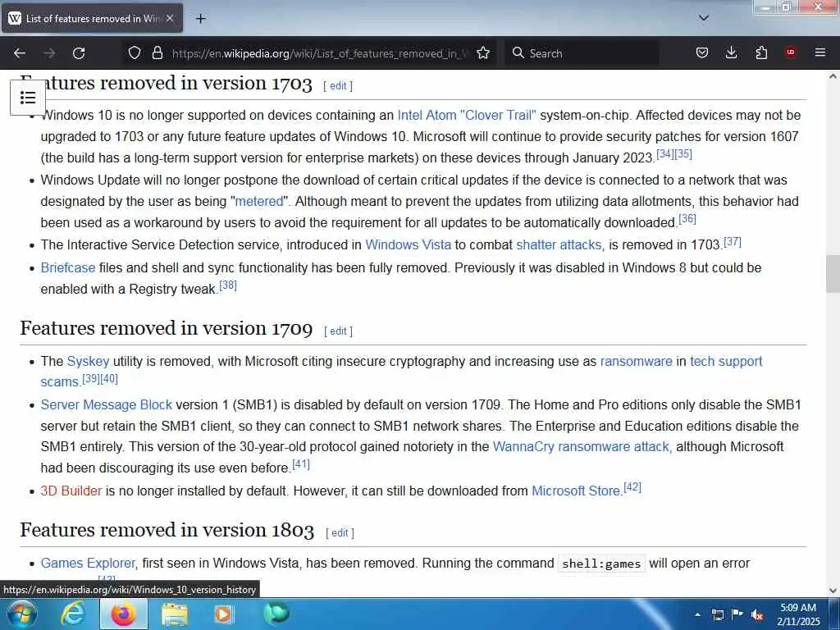Edit the version 1803 section
This screenshot has height=630, width=840.
tap(340, 533)
